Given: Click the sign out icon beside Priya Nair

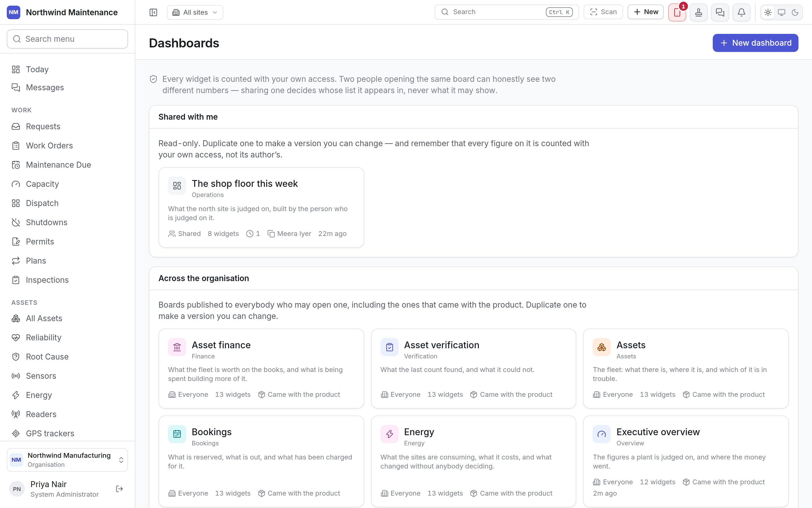Looking at the screenshot, I should coord(120,489).
